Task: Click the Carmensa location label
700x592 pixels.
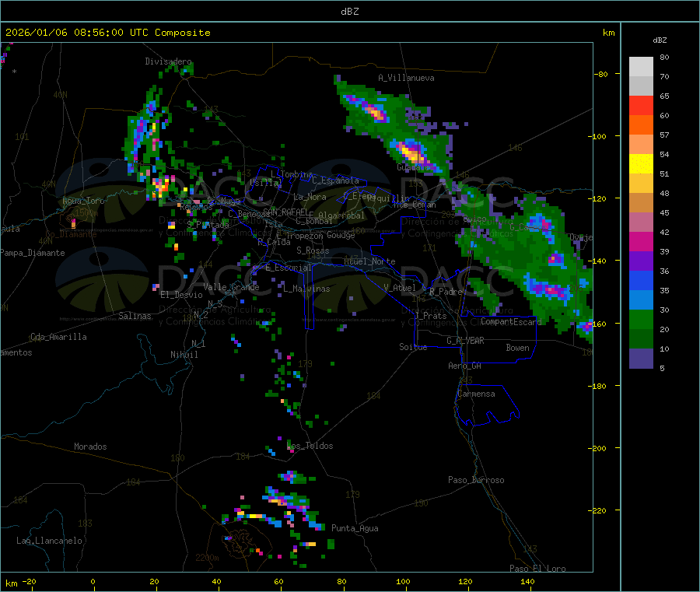Action: tap(476, 394)
